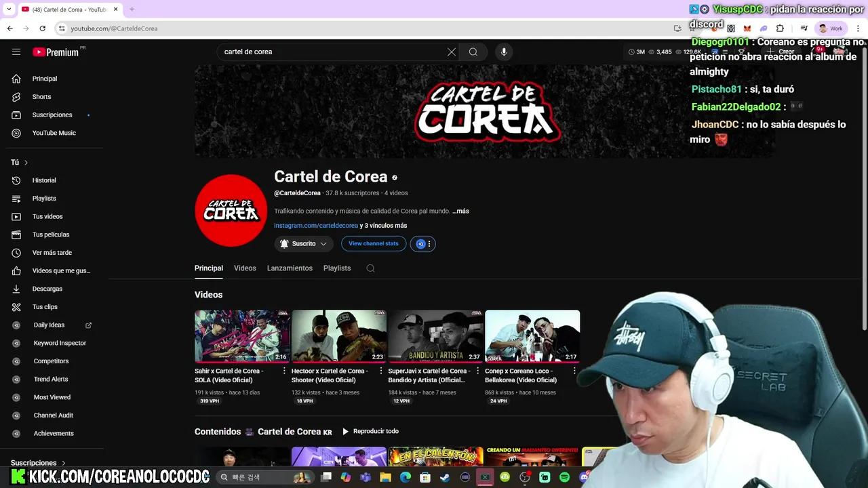This screenshot has height=488, width=868.
Task: Search within the channel using magnifier icon
Action: [370, 268]
